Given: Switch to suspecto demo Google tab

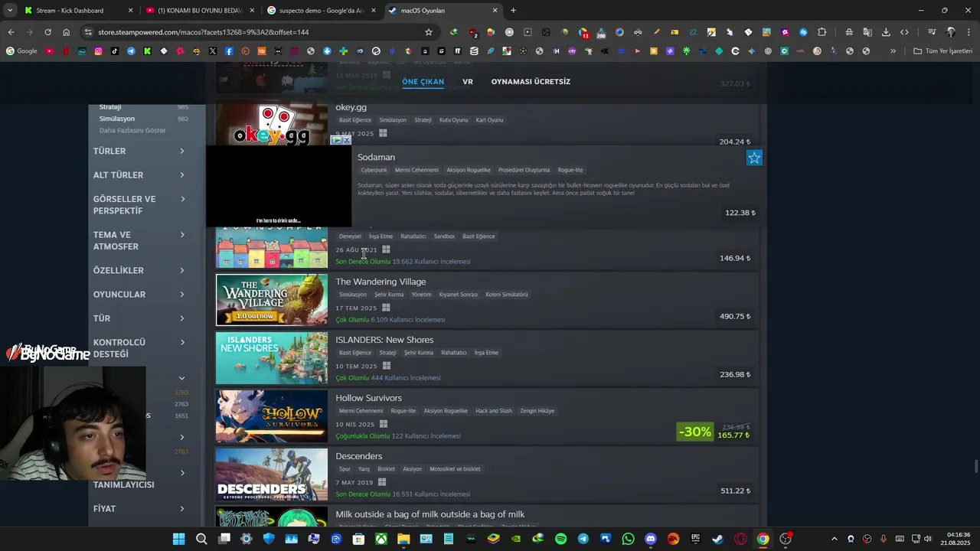Looking at the screenshot, I should click(x=321, y=11).
